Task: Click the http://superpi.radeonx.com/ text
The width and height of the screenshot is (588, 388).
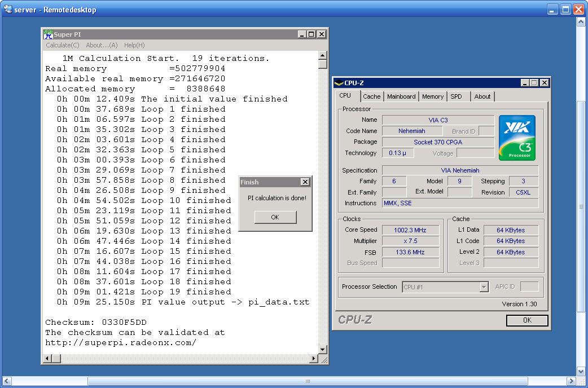Action: tap(121, 343)
